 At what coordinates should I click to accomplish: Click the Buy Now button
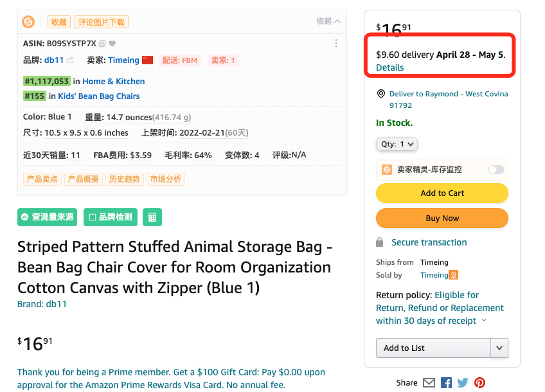coord(442,218)
